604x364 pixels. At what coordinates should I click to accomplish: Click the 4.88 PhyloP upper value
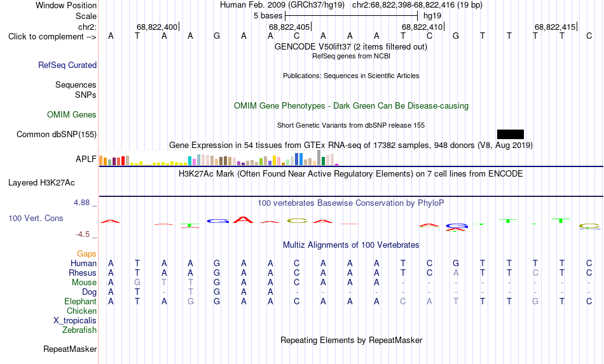tap(81, 203)
